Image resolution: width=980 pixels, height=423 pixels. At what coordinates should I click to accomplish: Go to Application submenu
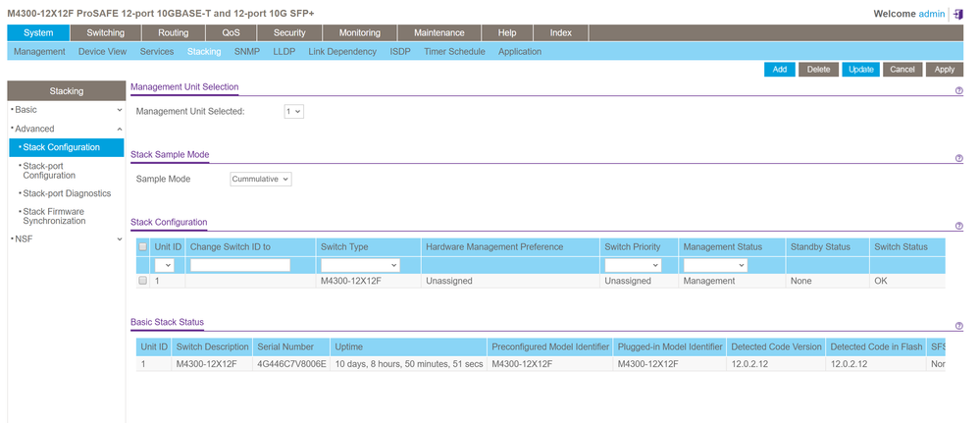(x=520, y=52)
